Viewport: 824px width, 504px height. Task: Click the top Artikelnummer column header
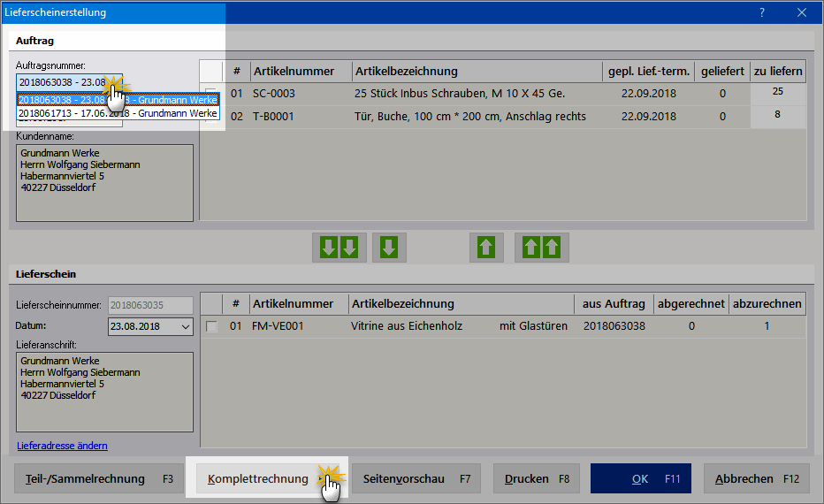coord(294,72)
